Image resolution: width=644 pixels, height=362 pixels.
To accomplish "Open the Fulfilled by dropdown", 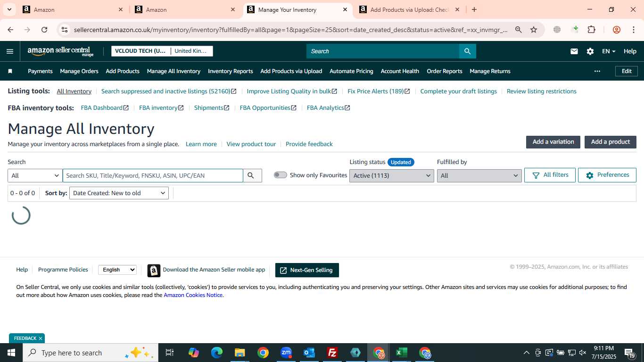I will [x=479, y=175].
